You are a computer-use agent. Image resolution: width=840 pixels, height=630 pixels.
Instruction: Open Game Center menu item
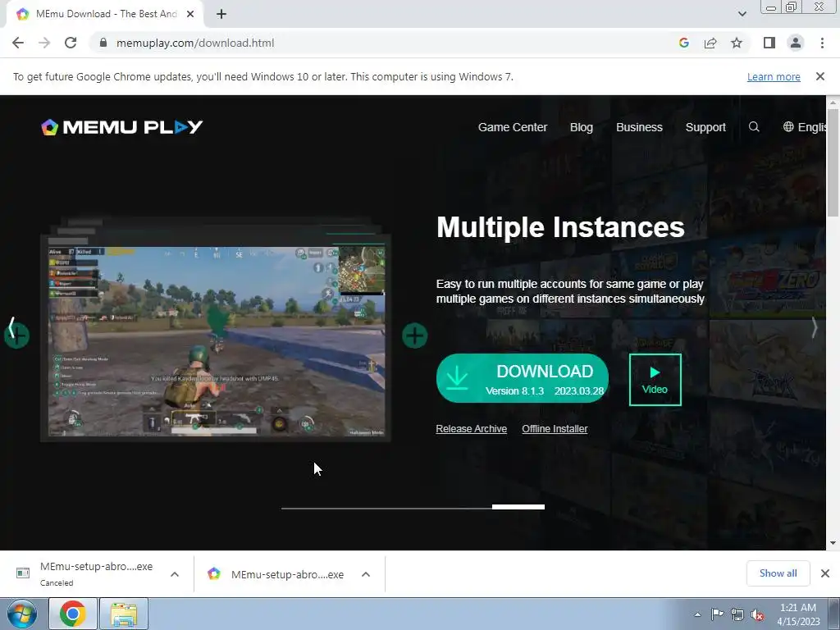513,127
